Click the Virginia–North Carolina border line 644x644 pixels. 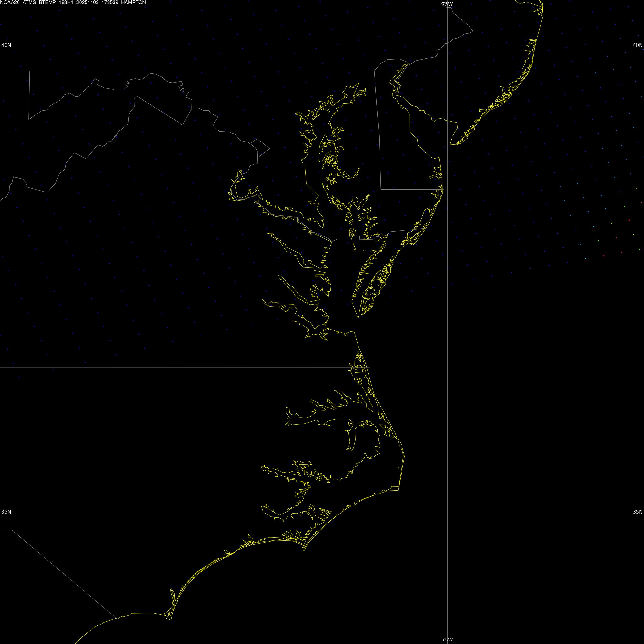tap(167, 367)
